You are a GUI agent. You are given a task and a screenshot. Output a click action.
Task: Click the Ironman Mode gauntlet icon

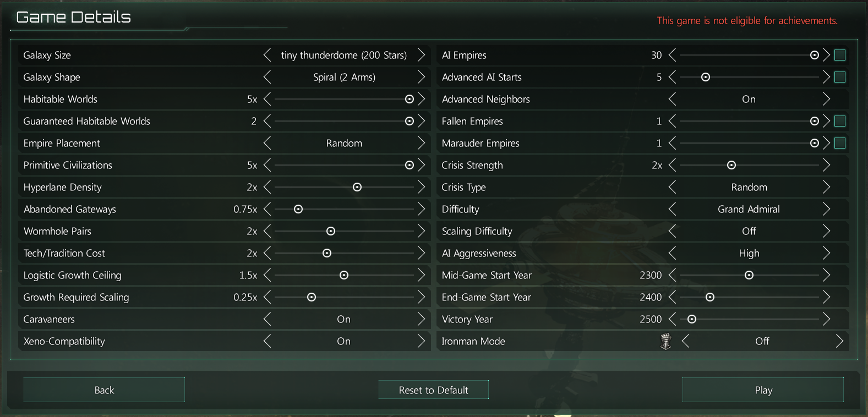[x=665, y=341]
